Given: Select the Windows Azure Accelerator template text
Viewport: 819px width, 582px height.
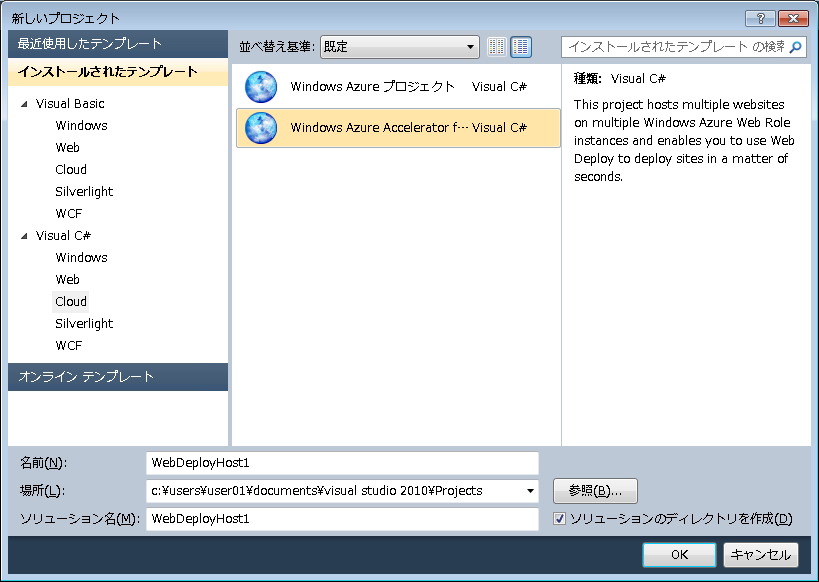Looking at the screenshot, I should [x=379, y=127].
